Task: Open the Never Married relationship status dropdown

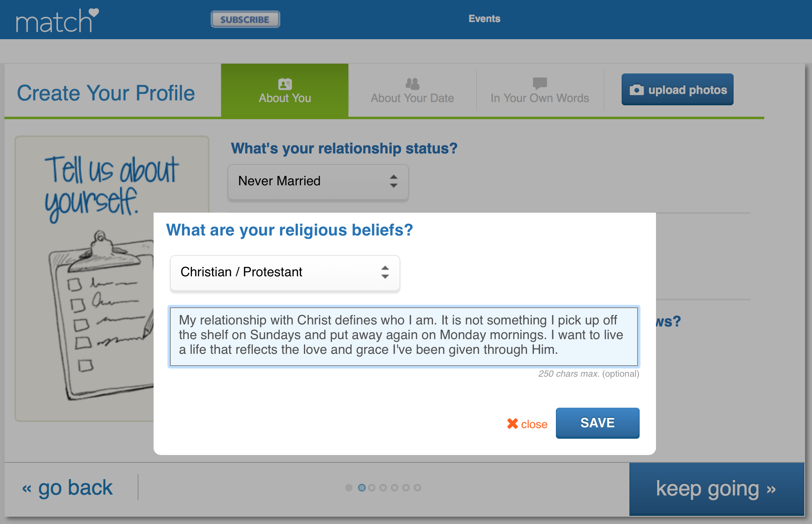Action: coord(318,182)
